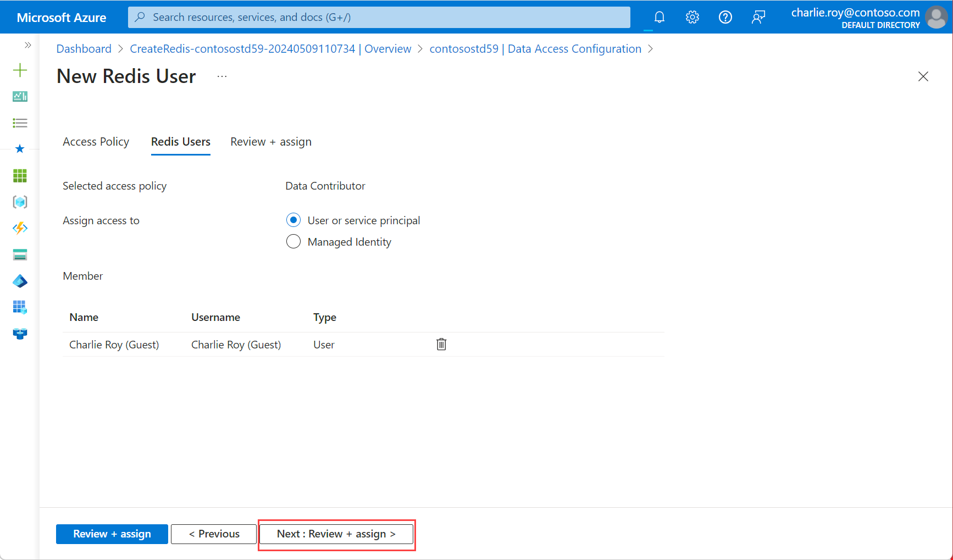Open the Dashboard icon in the sidebar
Image resolution: width=953 pixels, height=560 pixels.
click(x=20, y=96)
